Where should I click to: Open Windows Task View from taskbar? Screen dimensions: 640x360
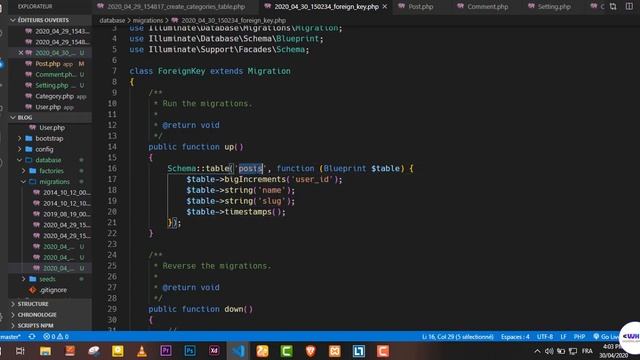pyautogui.click(x=20, y=351)
